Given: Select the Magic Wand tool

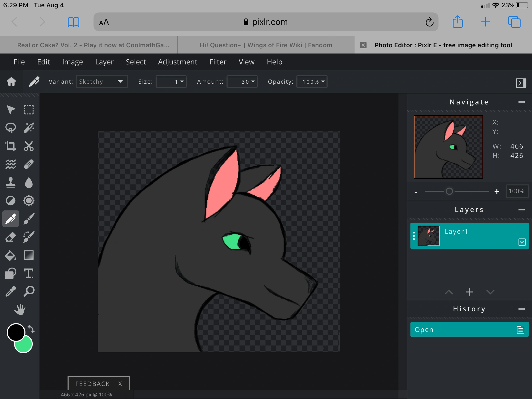Looking at the screenshot, I should tap(29, 128).
